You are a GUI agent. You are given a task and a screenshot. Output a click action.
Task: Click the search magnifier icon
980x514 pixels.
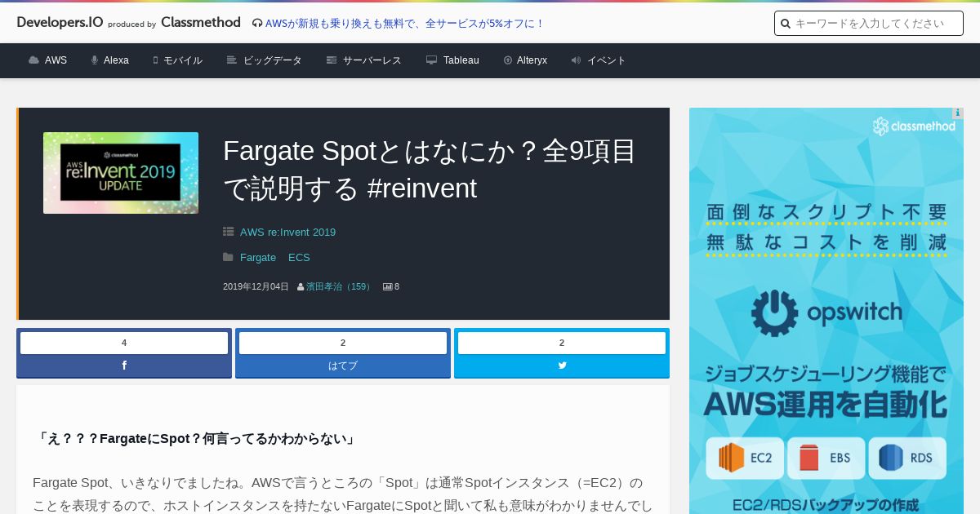[x=786, y=24]
